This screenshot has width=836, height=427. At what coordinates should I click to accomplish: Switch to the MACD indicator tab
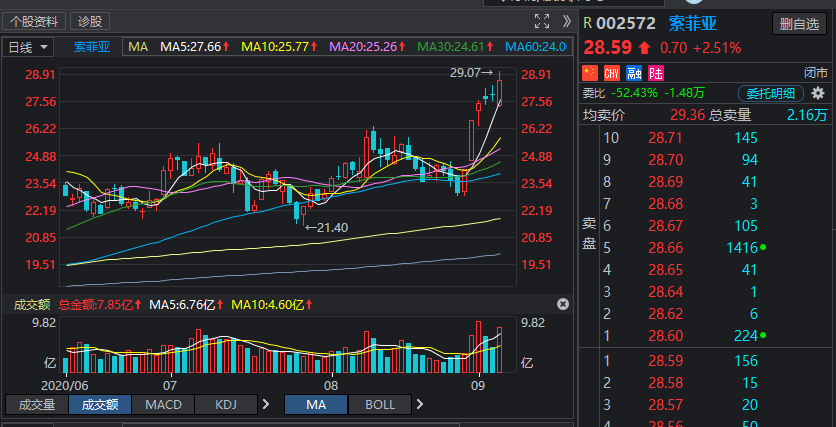coord(163,405)
